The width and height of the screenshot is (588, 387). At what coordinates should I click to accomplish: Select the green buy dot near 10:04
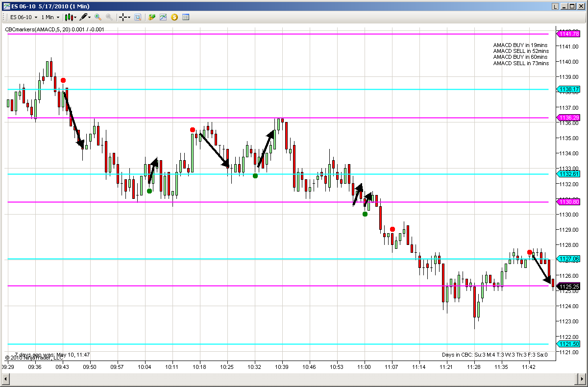149,191
